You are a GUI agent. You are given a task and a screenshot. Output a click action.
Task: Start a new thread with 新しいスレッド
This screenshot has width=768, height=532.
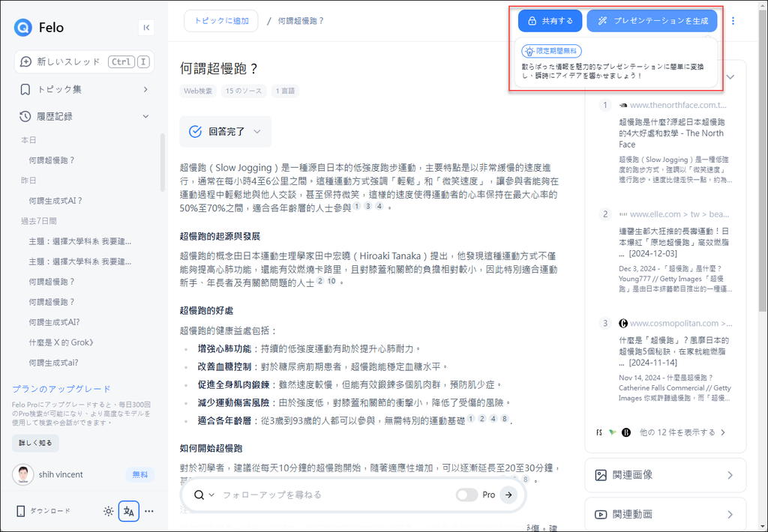coord(84,61)
